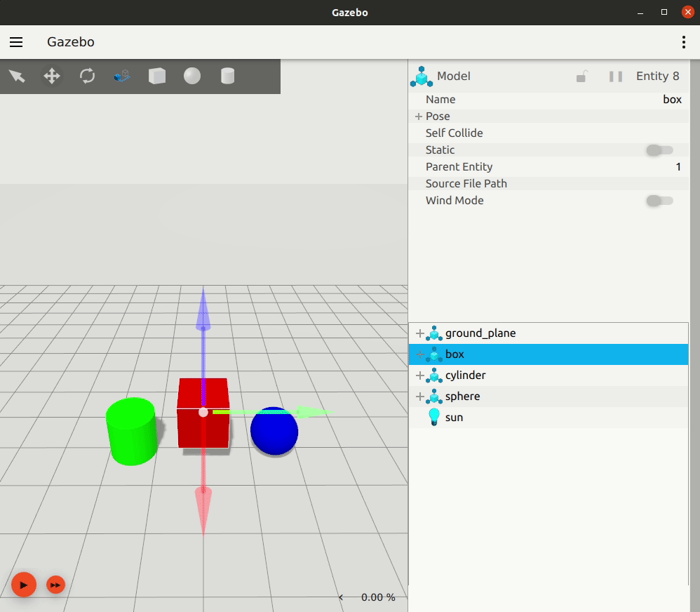Open the snap settings icon
Viewport: 700px width, 612px height.
[122, 76]
